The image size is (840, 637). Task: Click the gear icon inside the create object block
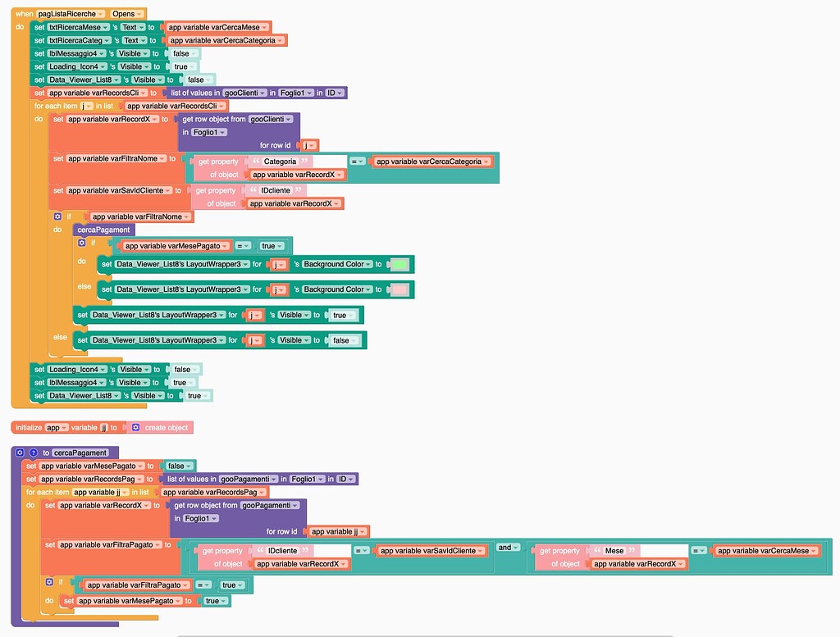pyautogui.click(x=137, y=427)
